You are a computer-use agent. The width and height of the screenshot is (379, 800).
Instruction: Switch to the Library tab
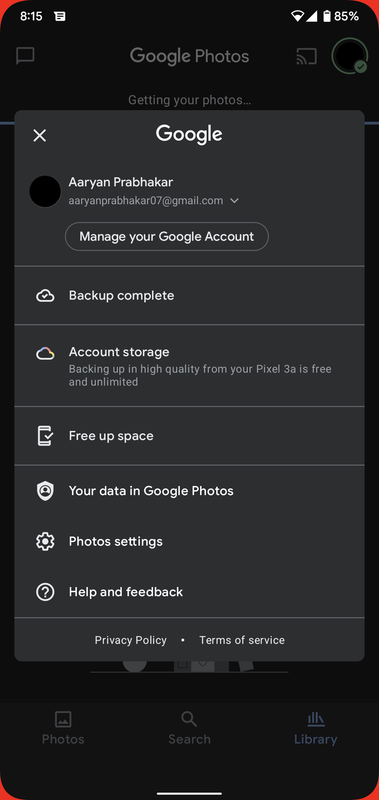[315, 729]
